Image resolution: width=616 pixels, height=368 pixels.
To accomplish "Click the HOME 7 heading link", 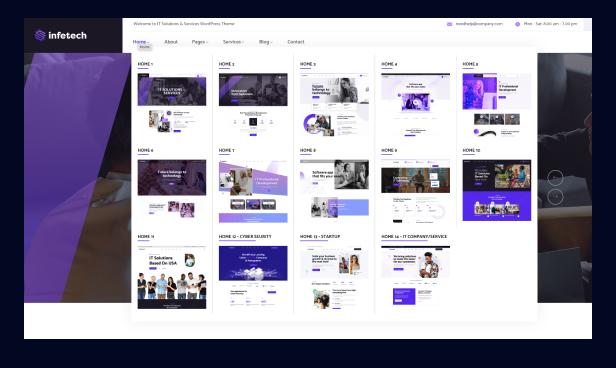I will click(226, 150).
